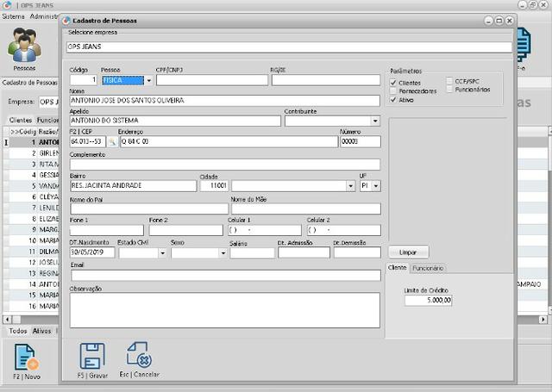Click the Celular 2 field
Screen dimensions: 552x392
click(x=344, y=230)
